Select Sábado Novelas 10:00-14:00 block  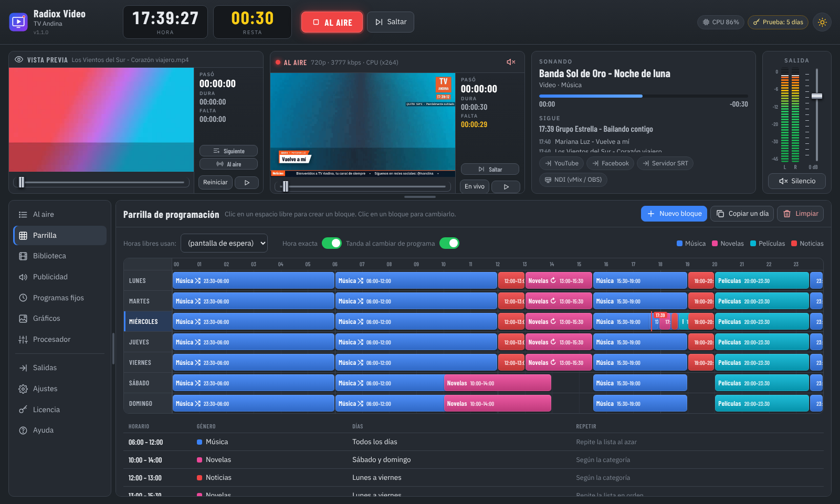point(497,383)
